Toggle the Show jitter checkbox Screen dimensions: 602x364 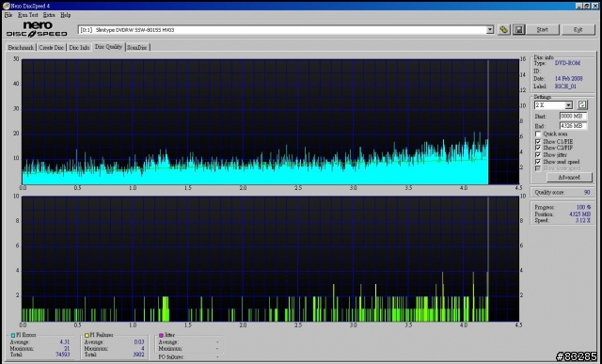click(538, 155)
